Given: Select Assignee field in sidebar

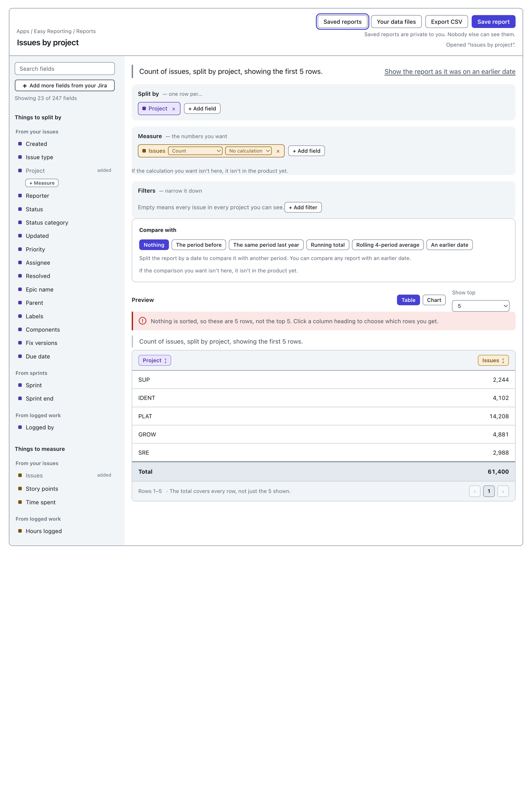Looking at the screenshot, I should pyautogui.click(x=65, y=263).
